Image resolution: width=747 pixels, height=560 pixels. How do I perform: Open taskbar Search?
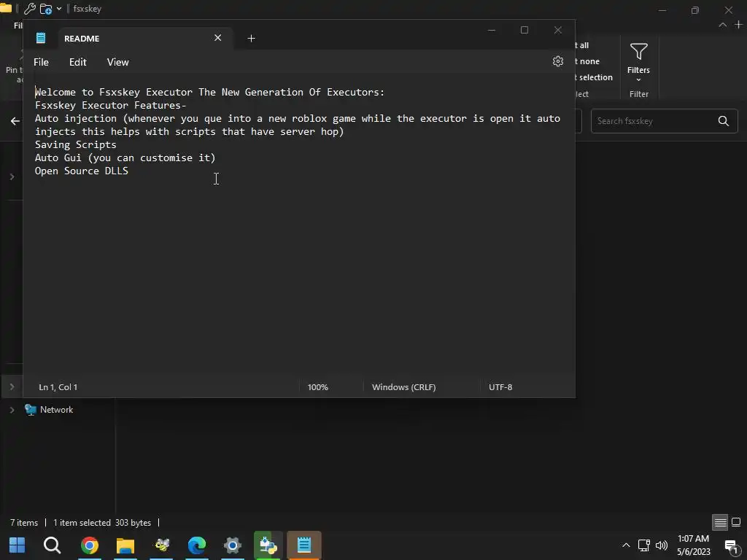click(53, 545)
